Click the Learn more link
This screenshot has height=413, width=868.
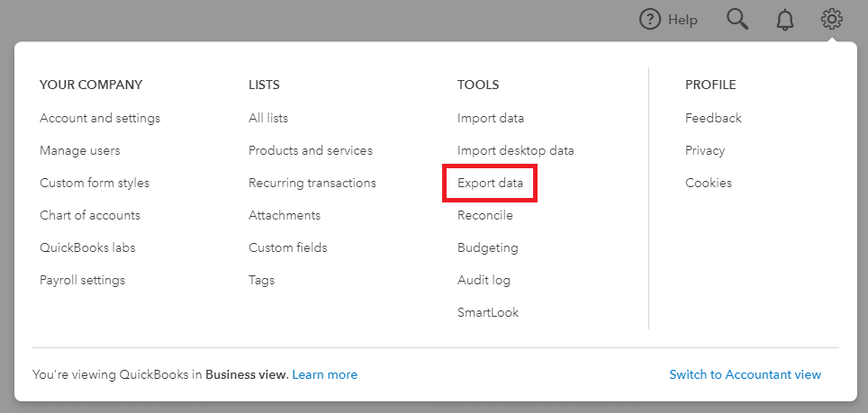click(x=324, y=375)
